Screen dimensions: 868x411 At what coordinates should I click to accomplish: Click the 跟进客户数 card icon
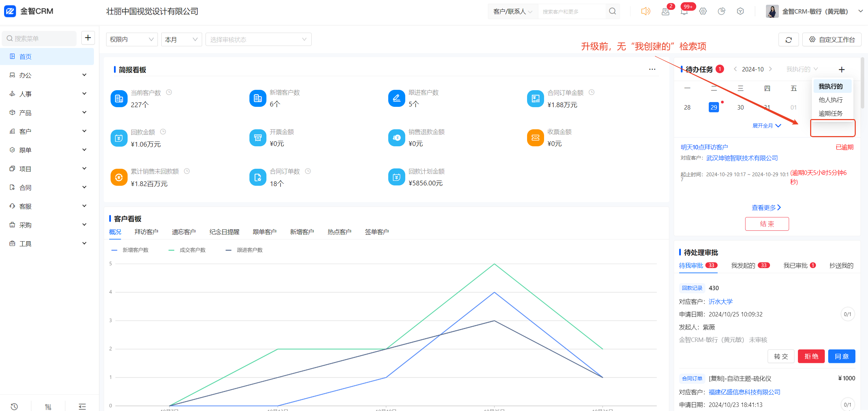(396, 99)
